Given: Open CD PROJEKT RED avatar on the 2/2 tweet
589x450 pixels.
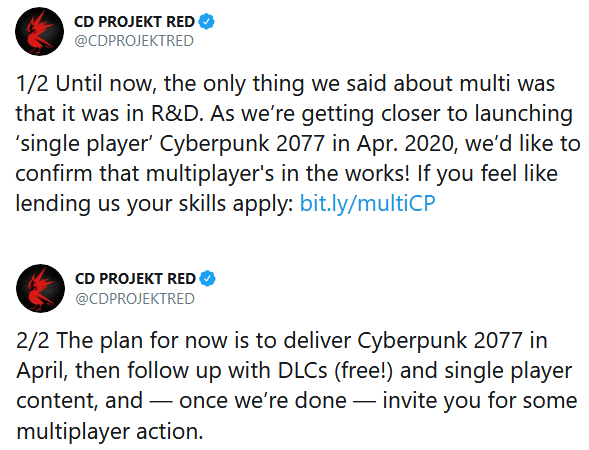Looking at the screenshot, I should tap(40, 288).
